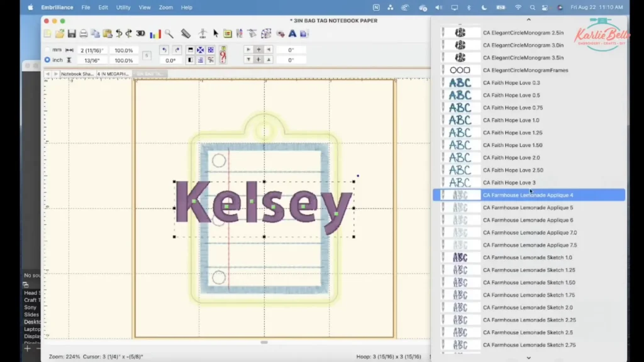Image resolution: width=644 pixels, height=362 pixels.
Task: Choose CA Faith Hope Love 1.0 font
Action: [x=511, y=120]
